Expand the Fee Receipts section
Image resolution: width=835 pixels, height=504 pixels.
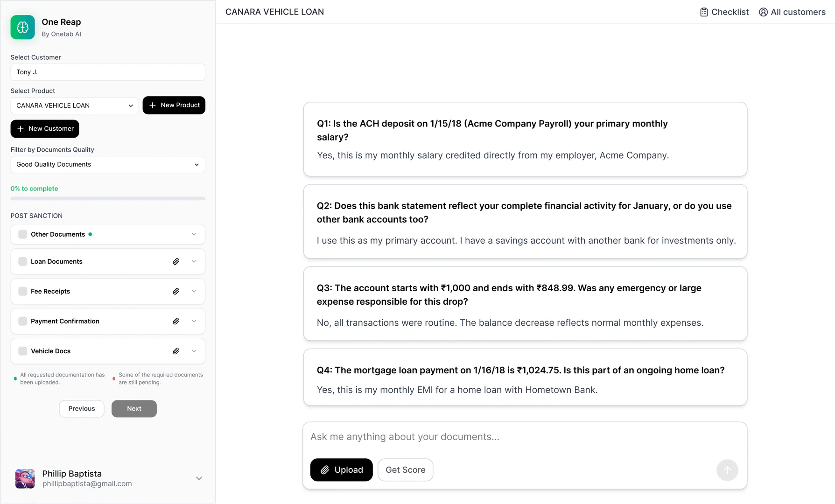194,291
